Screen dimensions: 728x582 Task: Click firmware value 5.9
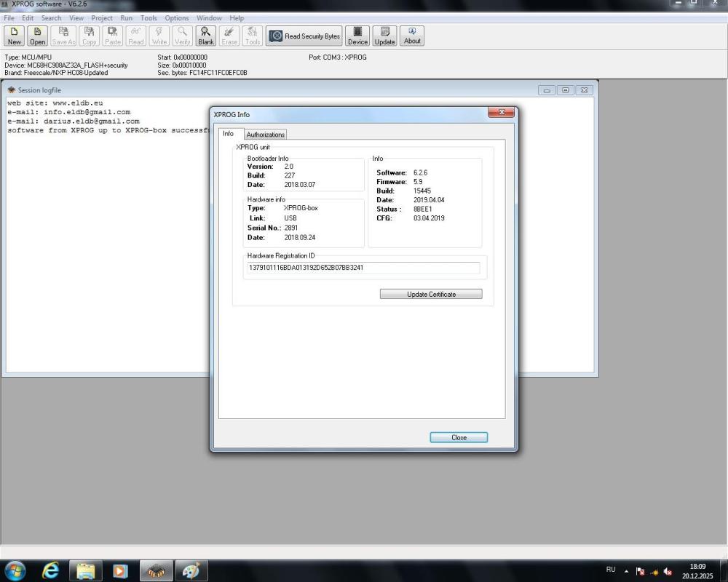point(418,182)
